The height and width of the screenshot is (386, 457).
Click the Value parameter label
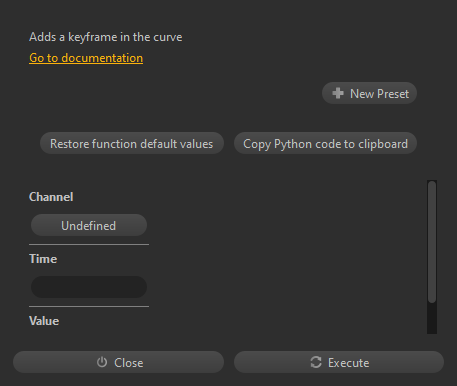[x=44, y=321]
